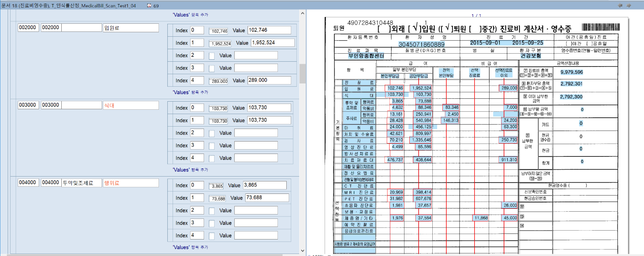Select the 부인암종합센터 department text on the receipt
This screenshot has width=644, height=256.
point(366,56)
